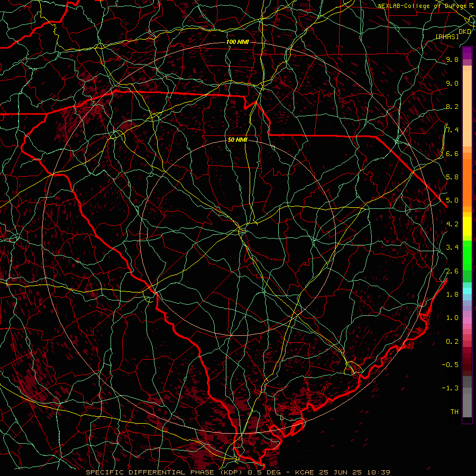Pick the yellow color bar segment
The image size is (476, 476).
(467, 226)
